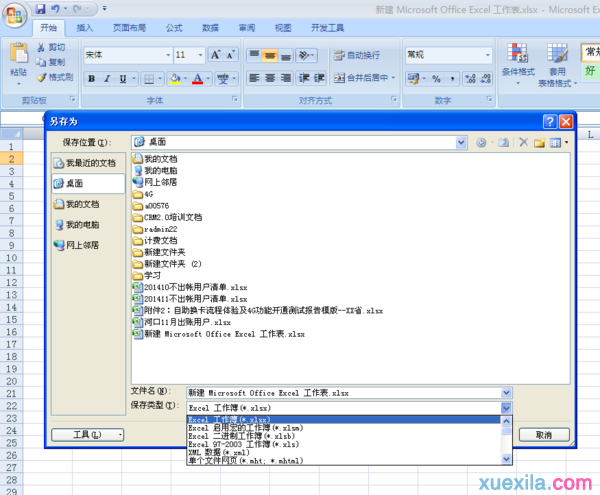The height and width of the screenshot is (495, 600).
Task: Open the 公式 ribbon tab
Action: click(x=174, y=28)
